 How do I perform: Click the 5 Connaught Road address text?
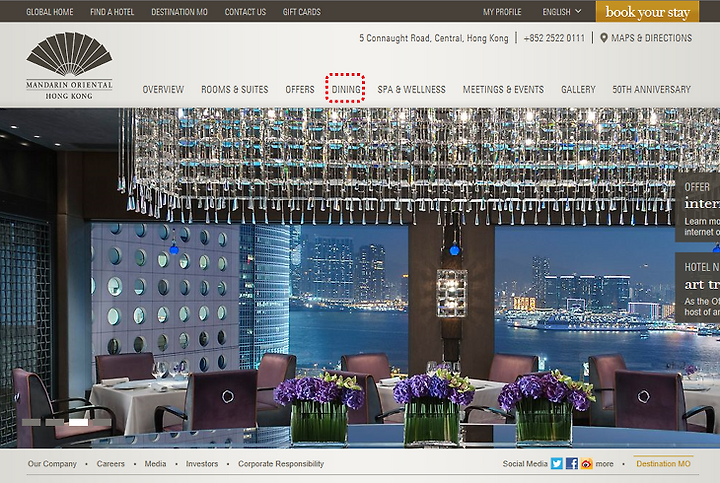434,38
